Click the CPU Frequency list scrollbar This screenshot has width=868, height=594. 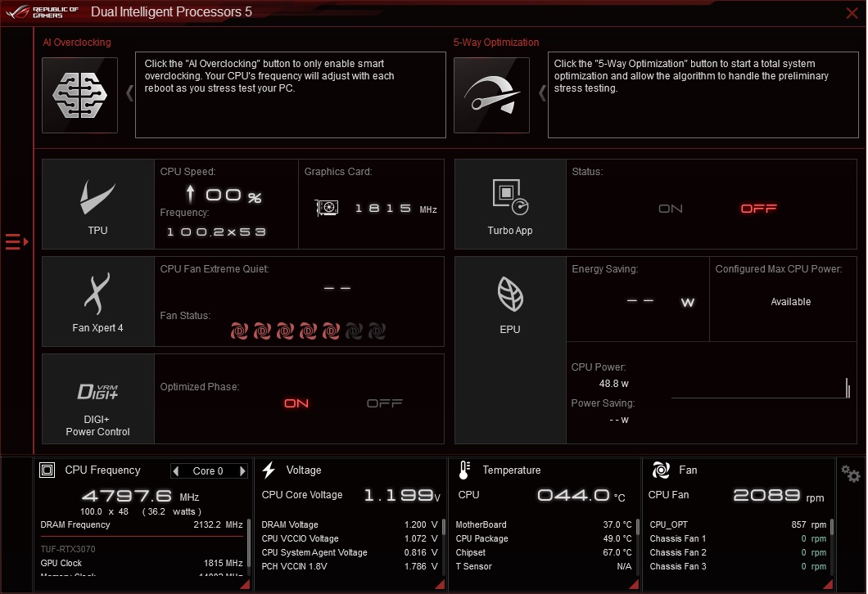pyautogui.click(x=249, y=543)
